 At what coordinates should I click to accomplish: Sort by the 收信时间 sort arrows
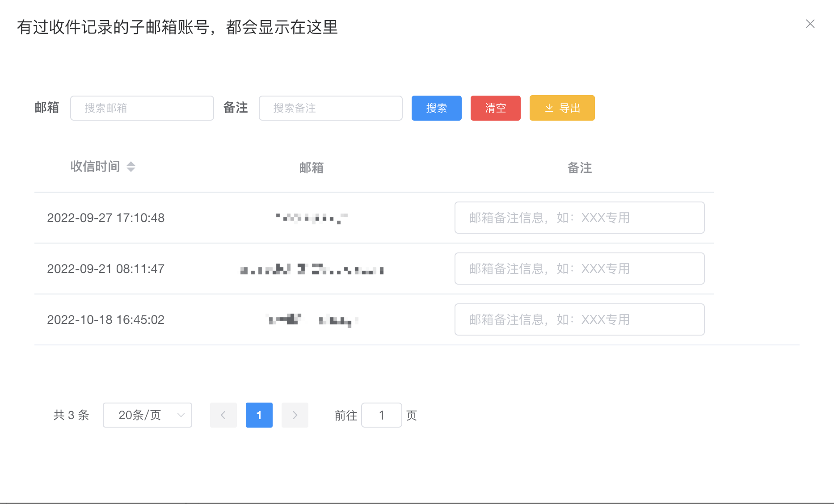tap(131, 167)
